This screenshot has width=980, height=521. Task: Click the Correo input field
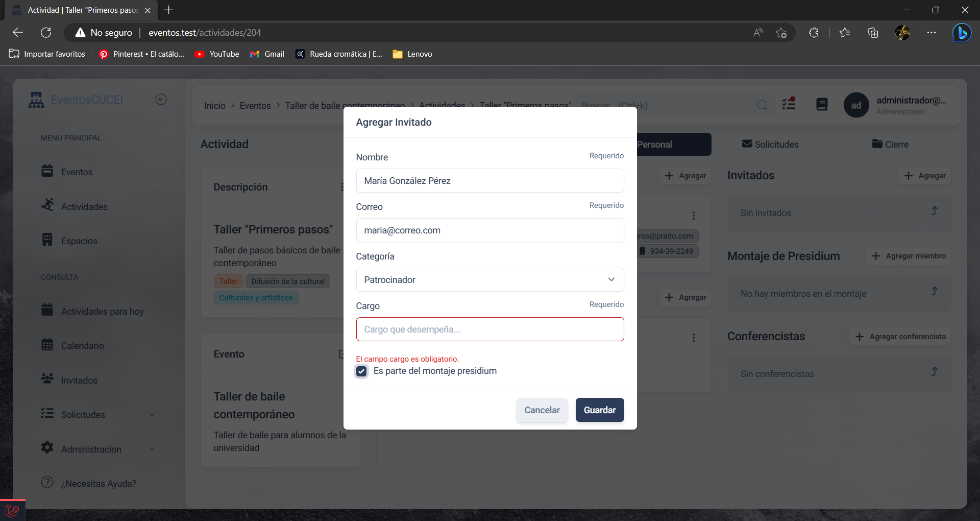[x=489, y=230]
